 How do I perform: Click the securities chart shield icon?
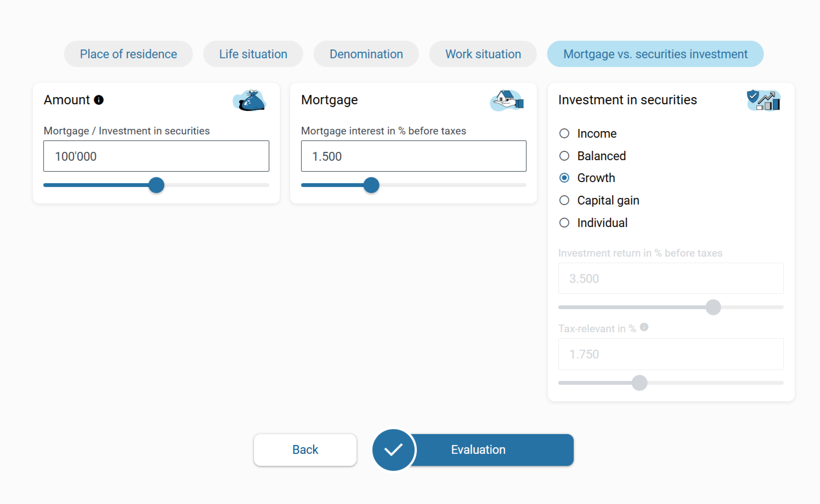pos(764,100)
